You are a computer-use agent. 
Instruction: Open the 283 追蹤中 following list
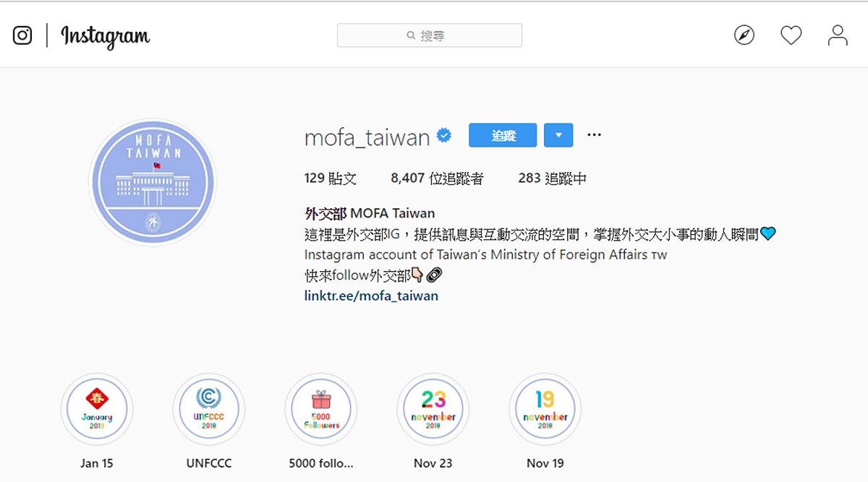click(553, 178)
